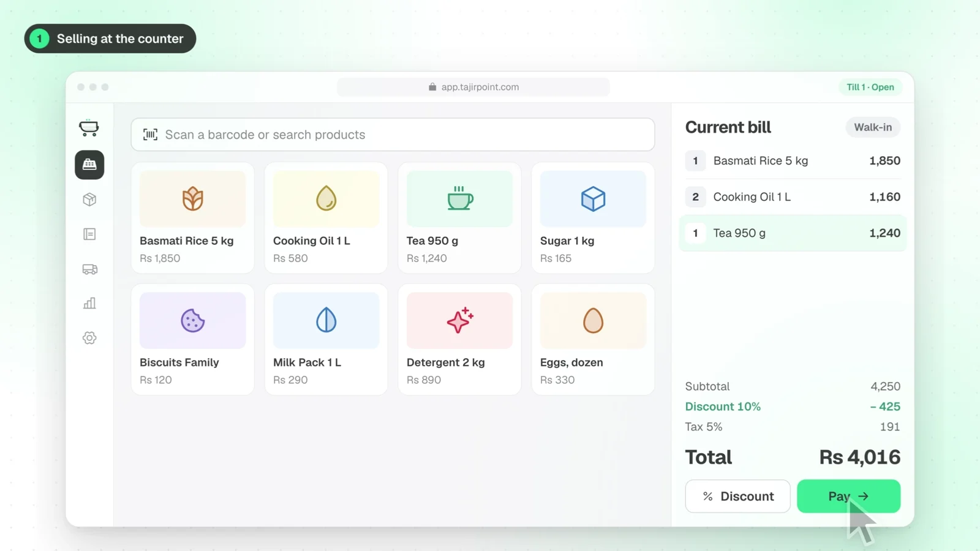Click the Rs 165 price under Sugar 1 kg
The width and height of the screenshot is (980, 551).
point(556,258)
